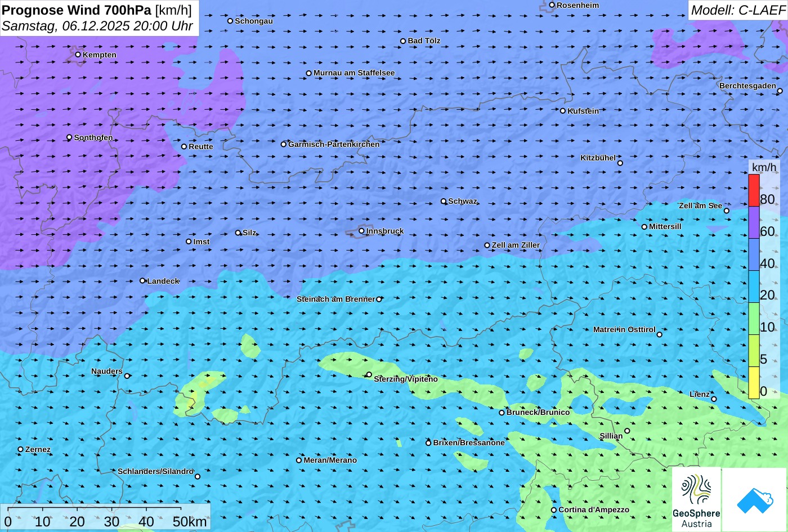The image size is (788, 532).
Task: Click the Imst town label
Action: click(x=202, y=242)
